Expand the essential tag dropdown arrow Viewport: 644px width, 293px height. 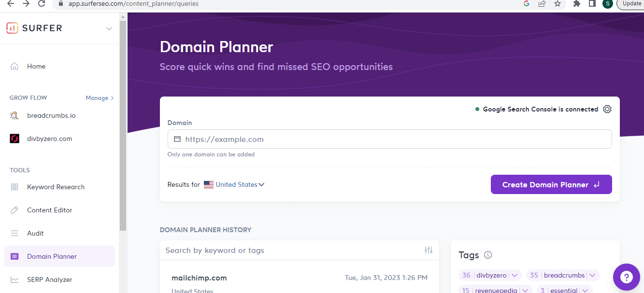(x=585, y=291)
